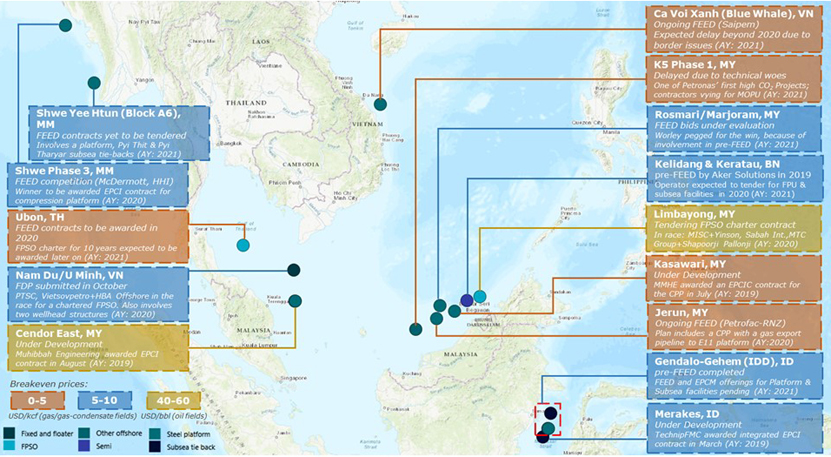
Task: Select the Kasawari field marker
Action: pyautogui.click(x=454, y=311)
